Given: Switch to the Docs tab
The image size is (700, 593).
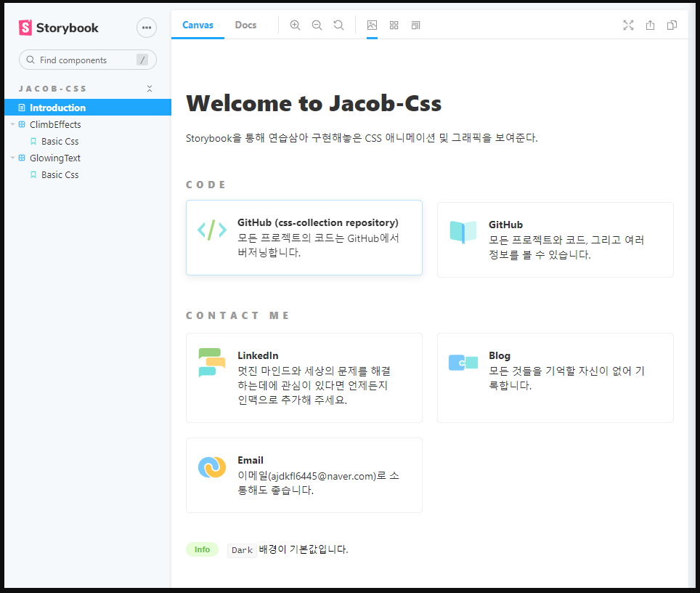Looking at the screenshot, I should click(245, 25).
